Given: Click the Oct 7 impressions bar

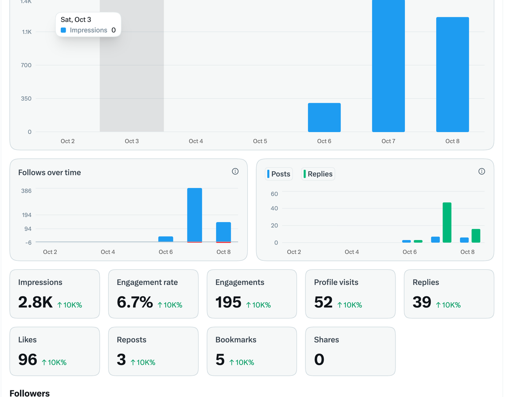Looking at the screenshot, I should (388, 66).
